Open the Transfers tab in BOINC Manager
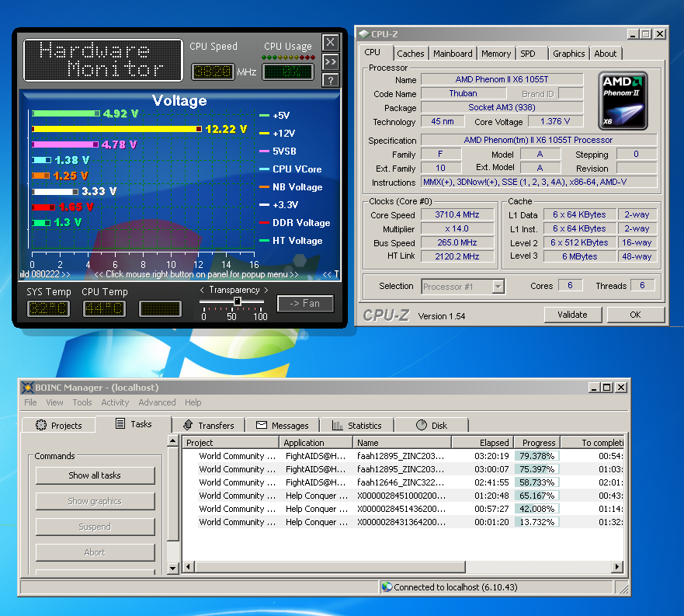Image resolution: width=684 pixels, height=616 pixels. [x=208, y=425]
